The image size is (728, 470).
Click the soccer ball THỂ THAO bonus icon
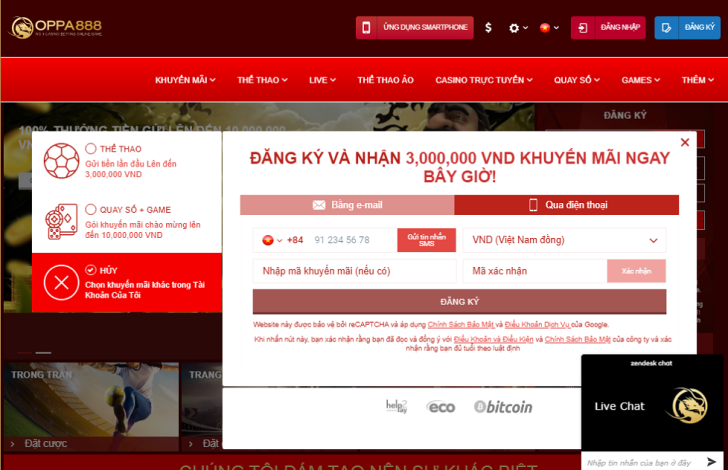61,161
